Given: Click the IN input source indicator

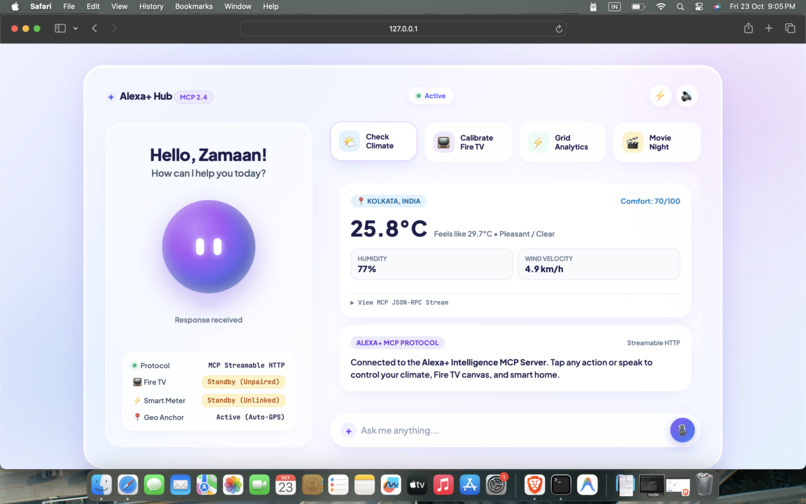Looking at the screenshot, I should tap(614, 7).
